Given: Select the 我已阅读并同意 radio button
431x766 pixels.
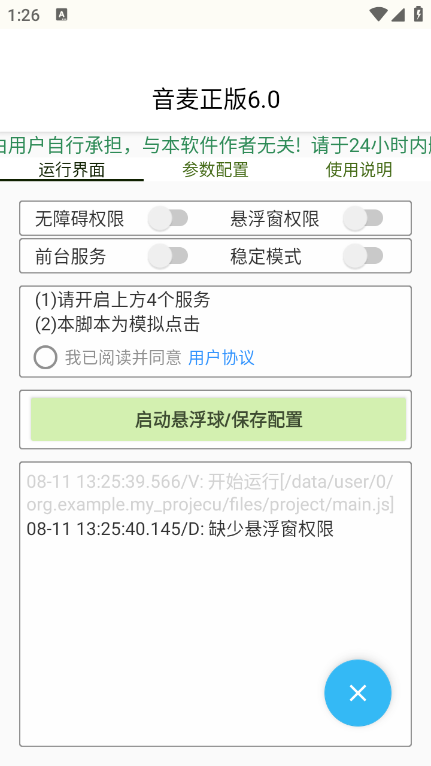Looking at the screenshot, I should pyautogui.click(x=45, y=357).
